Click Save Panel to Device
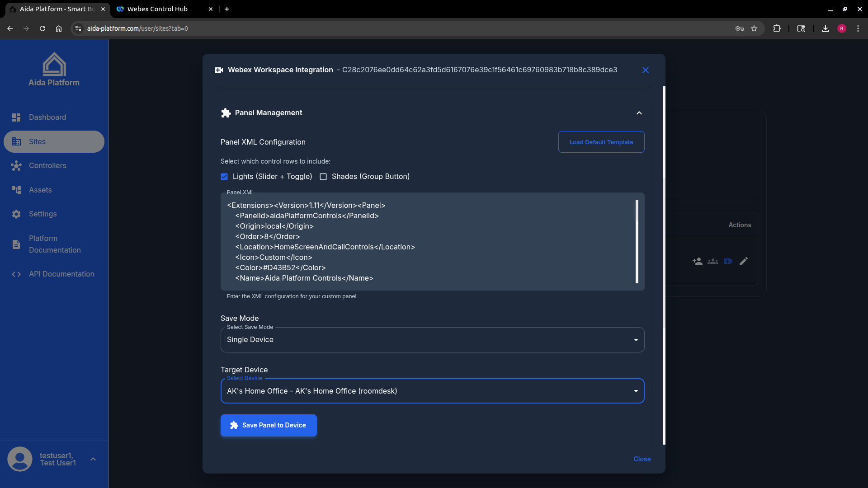 [268, 425]
